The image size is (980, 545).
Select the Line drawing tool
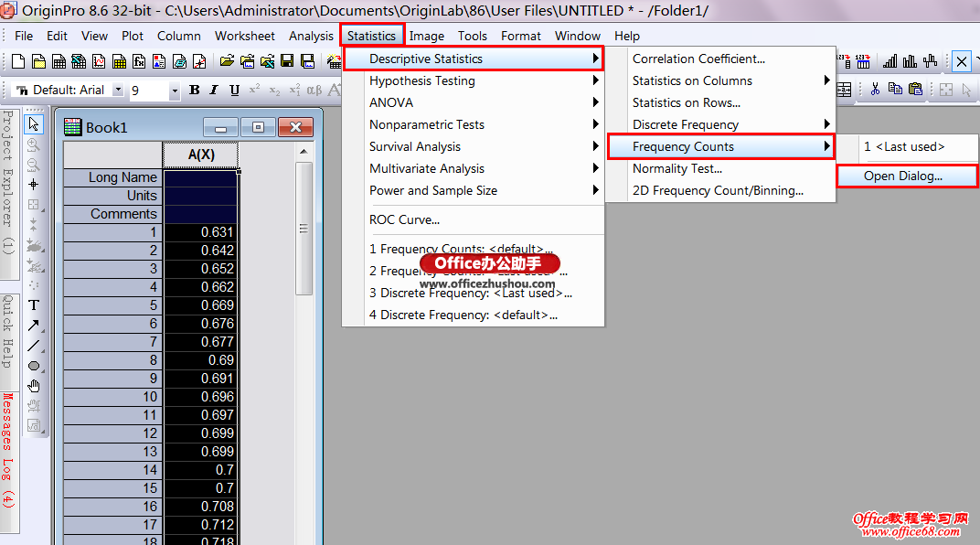point(34,346)
